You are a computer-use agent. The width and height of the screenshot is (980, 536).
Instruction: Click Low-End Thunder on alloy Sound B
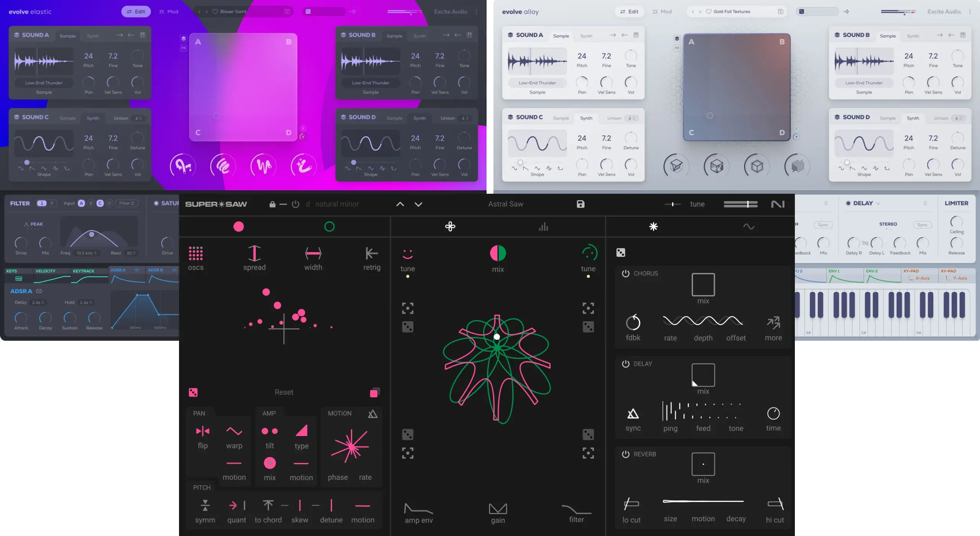[864, 83]
